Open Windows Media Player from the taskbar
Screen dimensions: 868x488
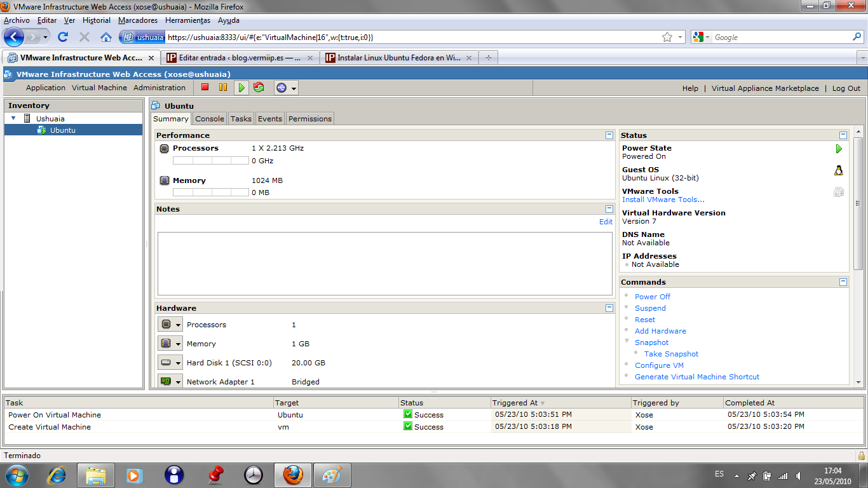click(134, 475)
